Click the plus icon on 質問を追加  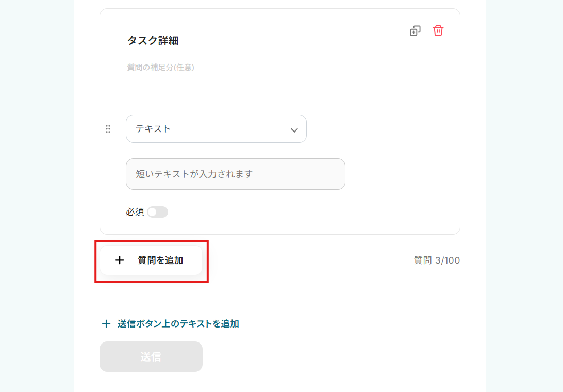[x=120, y=260]
